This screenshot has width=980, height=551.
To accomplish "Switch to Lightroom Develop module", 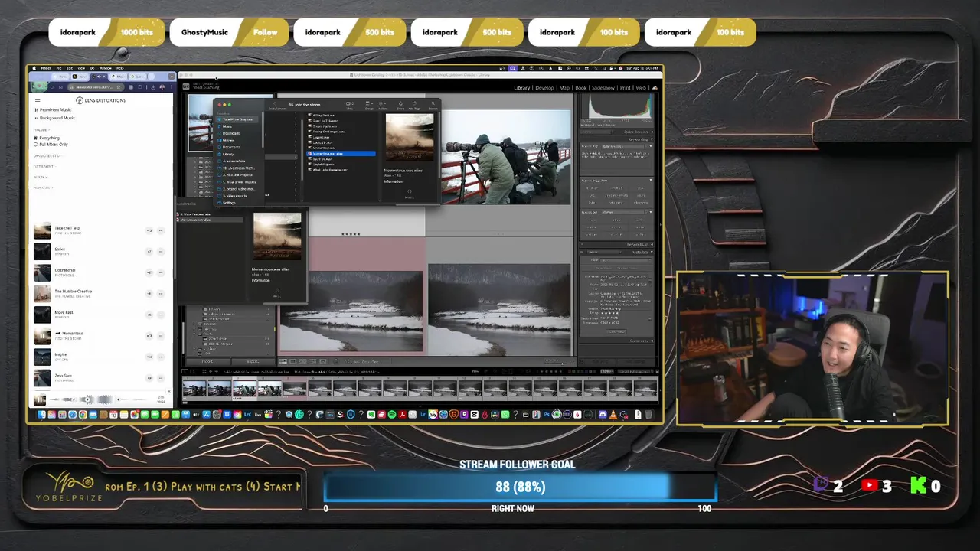I will tap(544, 88).
